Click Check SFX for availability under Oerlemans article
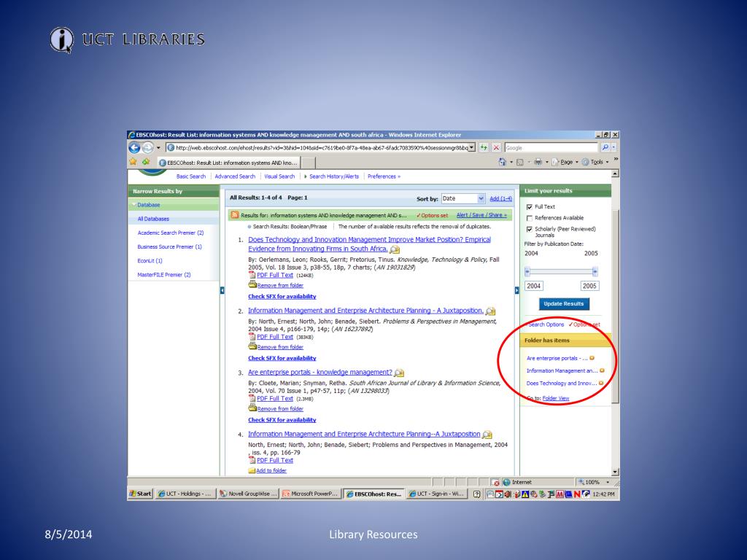 [282, 296]
